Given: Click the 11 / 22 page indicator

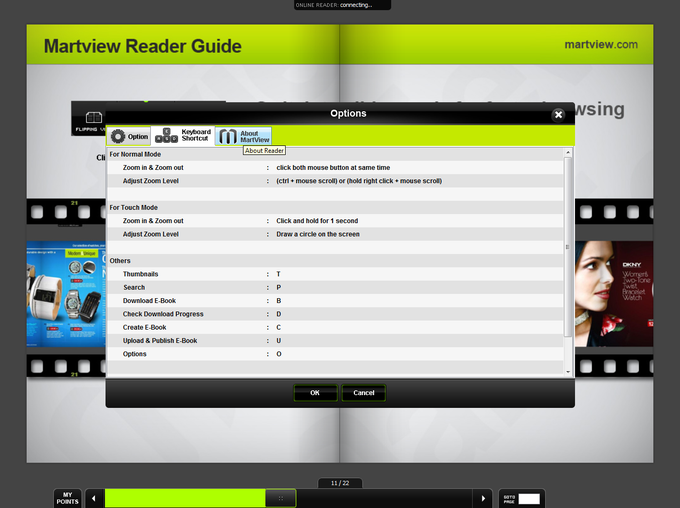Looking at the screenshot, I should pyautogui.click(x=340, y=483).
